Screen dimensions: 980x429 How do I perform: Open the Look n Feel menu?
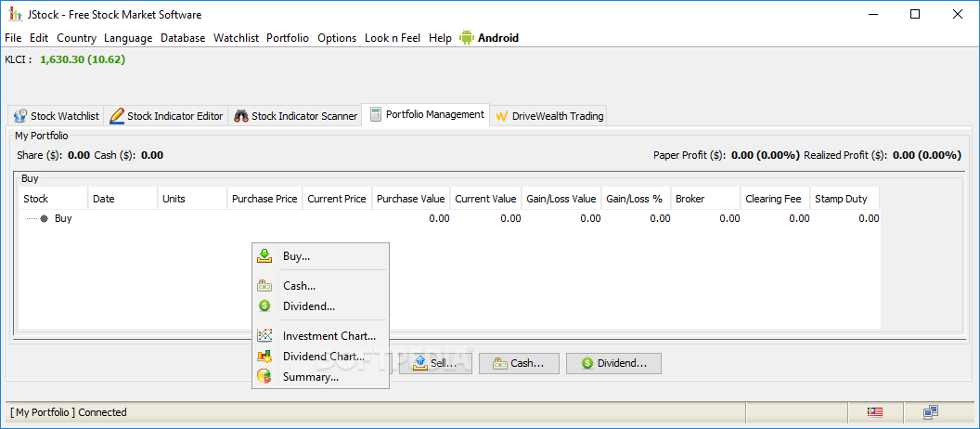393,38
